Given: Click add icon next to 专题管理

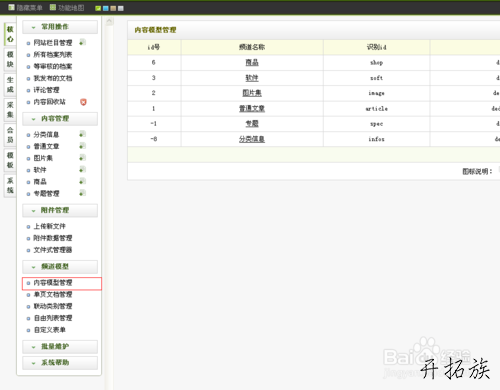Looking at the screenshot, I should 83,193.
